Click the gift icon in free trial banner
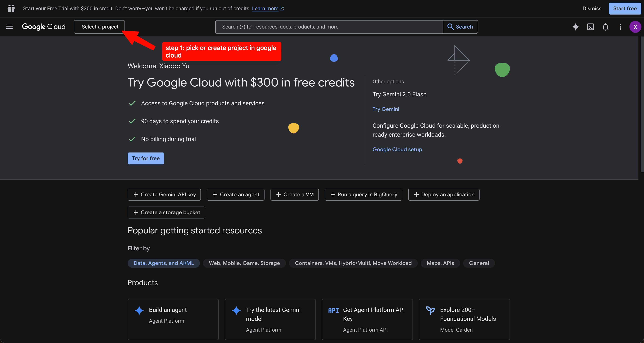The width and height of the screenshot is (644, 343). click(x=11, y=9)
